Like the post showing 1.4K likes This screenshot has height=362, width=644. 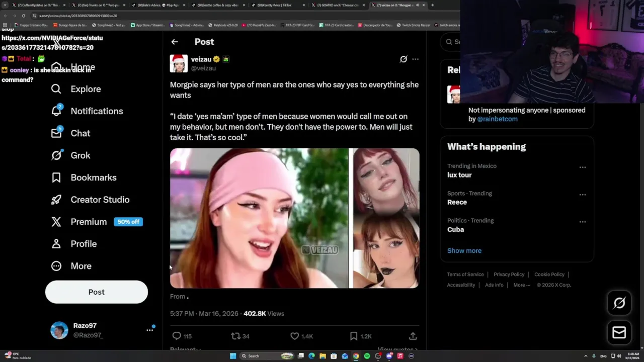[295, 336]
